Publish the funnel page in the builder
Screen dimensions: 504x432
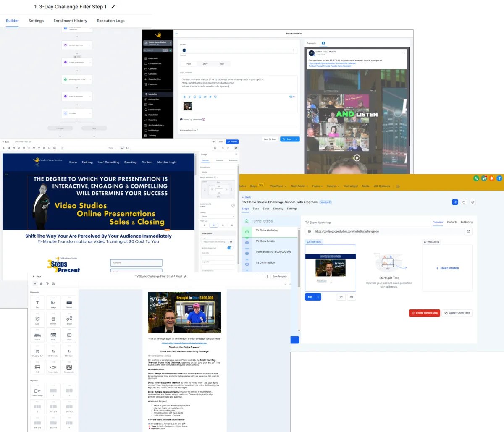pyautogui.click(x=232, y=142)
